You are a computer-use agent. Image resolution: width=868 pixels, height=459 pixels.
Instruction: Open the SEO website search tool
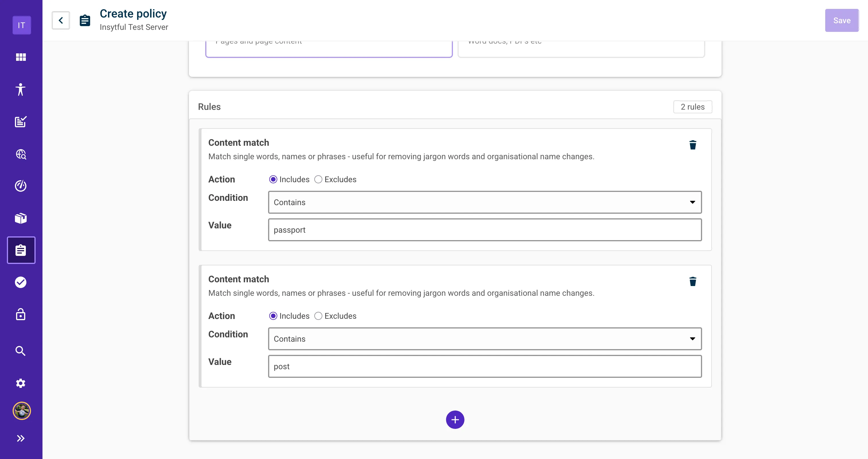tap(21, 154)
